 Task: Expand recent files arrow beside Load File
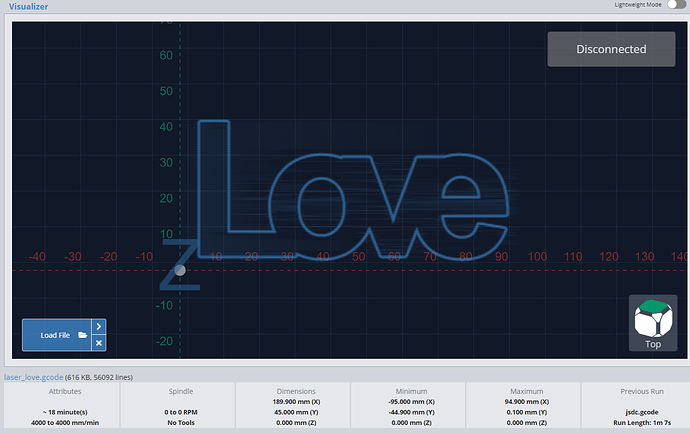(99, 327)
